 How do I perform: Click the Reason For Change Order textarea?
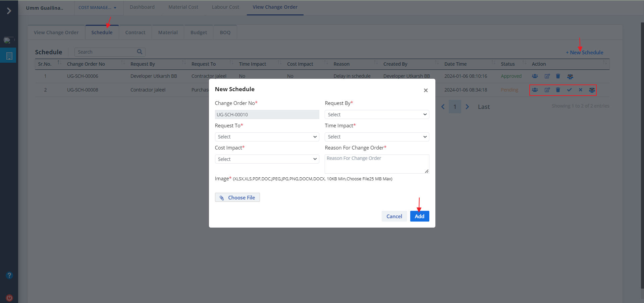(377, 164)
